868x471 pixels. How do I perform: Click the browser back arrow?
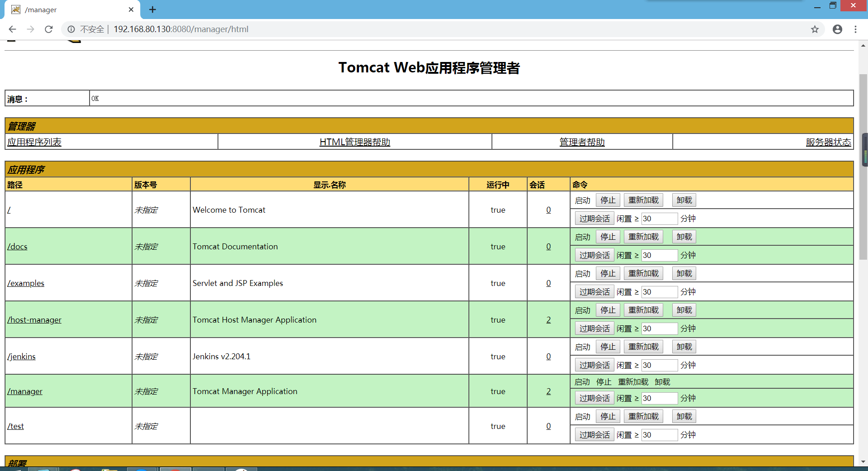point(12,29)
